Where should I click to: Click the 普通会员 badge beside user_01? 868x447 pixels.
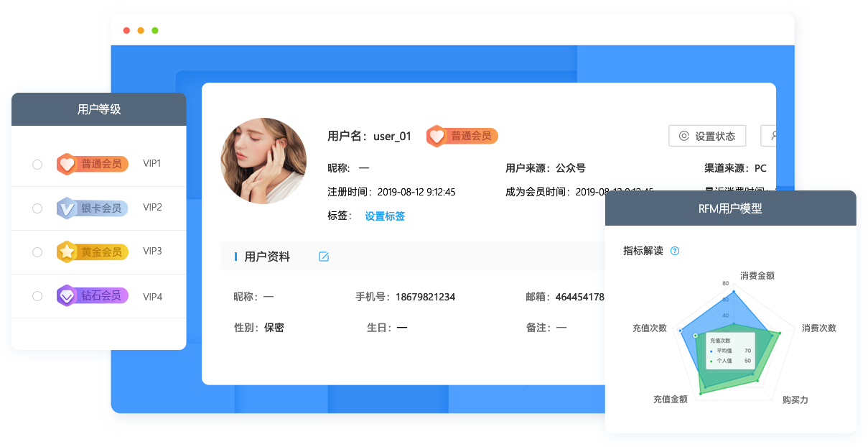click(462, 136)
